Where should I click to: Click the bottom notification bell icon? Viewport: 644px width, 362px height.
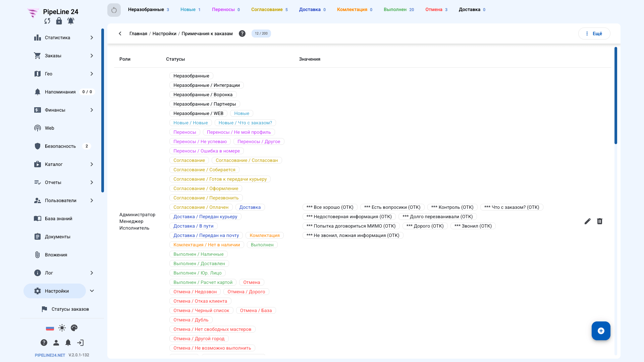click(x=68, y=343)
